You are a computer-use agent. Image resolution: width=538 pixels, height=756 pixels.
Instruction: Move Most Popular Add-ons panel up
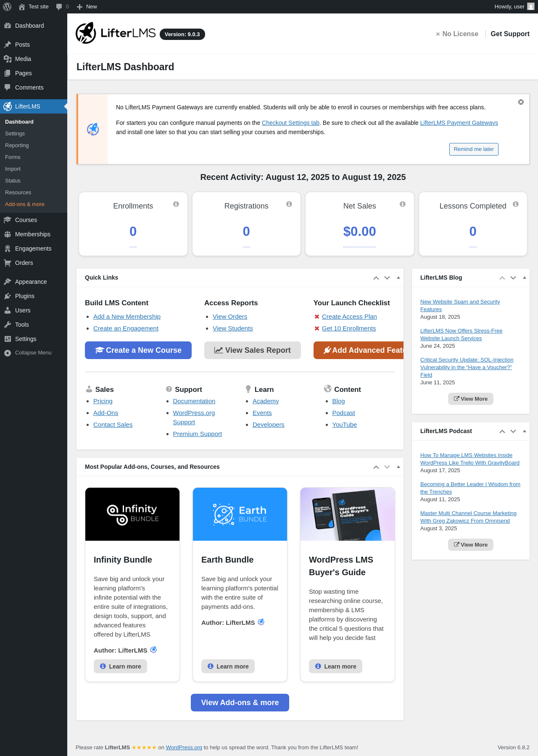click(376, 467)
